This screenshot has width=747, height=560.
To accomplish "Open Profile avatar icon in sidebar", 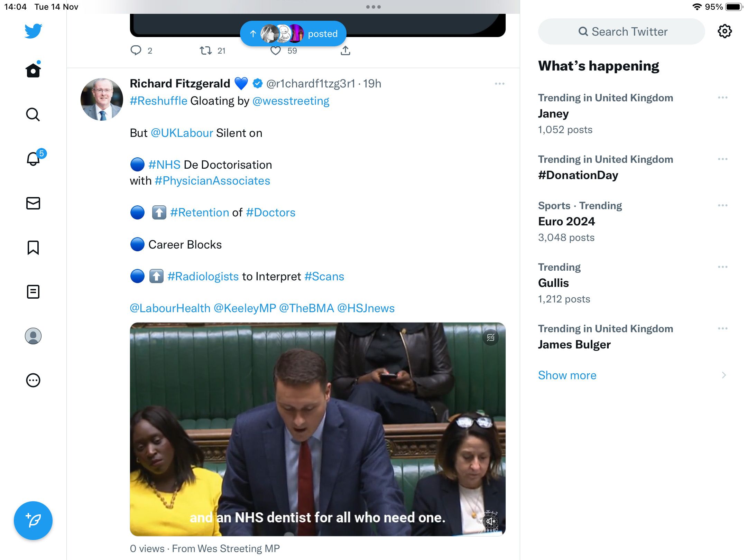I will (x=33, y=336).
